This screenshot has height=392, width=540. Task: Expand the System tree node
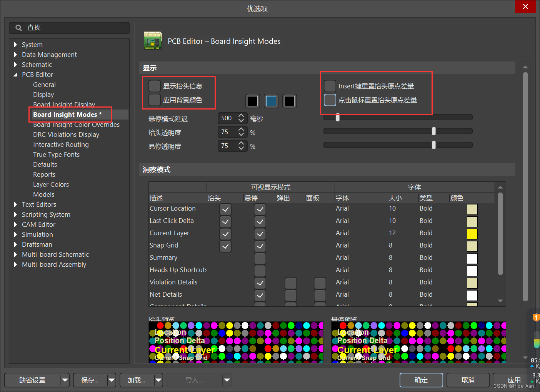point(15,45)
